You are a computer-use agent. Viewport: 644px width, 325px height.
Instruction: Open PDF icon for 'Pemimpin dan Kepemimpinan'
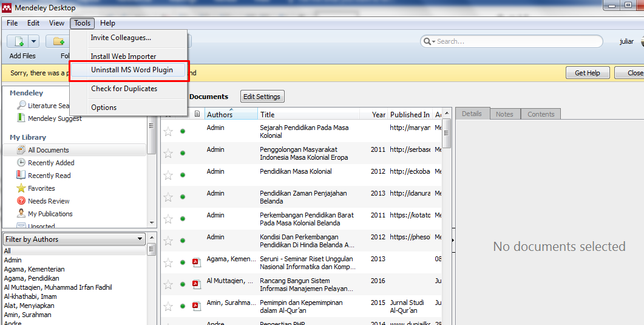coord(197,306)
